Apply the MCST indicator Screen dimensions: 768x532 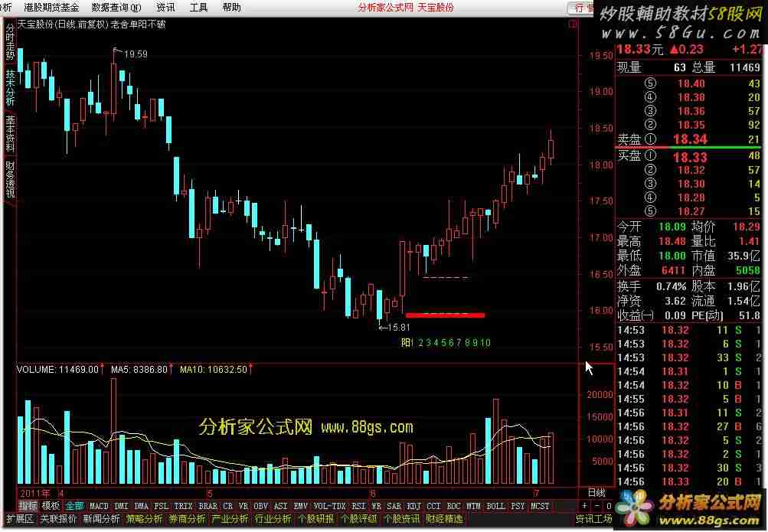click(x=541, y=506)
